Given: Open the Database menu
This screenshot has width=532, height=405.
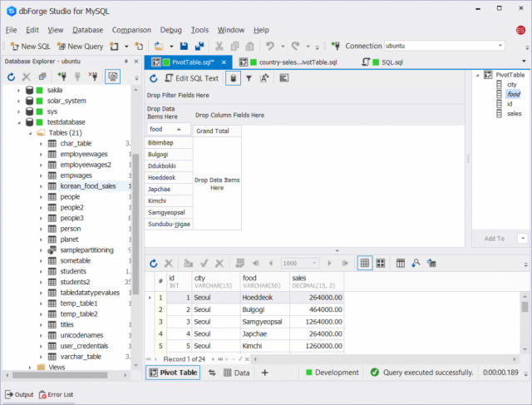Looking at the screenshot, I should (x=87, y=30).
